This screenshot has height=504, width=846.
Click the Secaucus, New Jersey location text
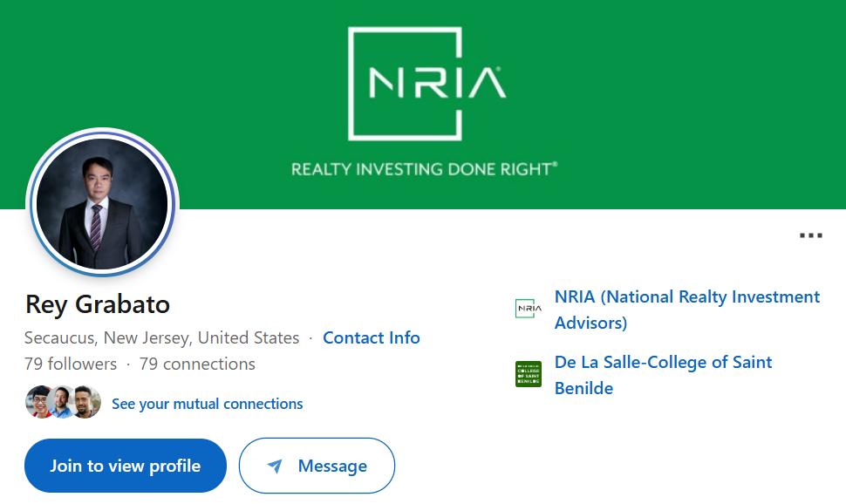(x=162, y=337)
